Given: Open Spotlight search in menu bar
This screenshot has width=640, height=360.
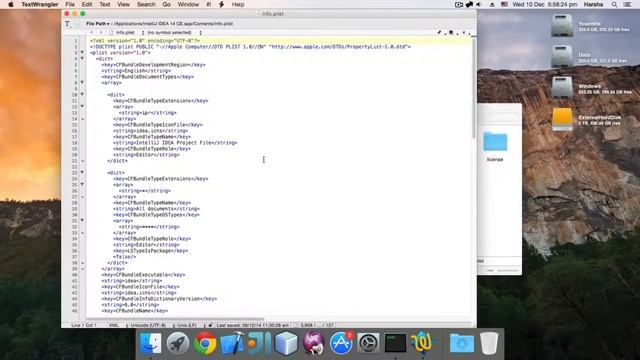Looking at the screenshot, I should [614, 4].
